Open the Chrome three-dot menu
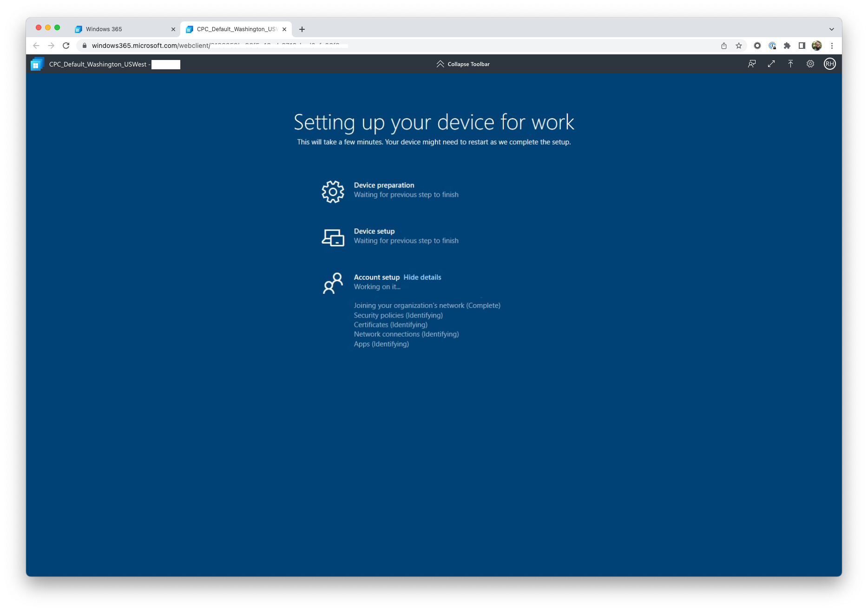 tap(832, 46)
